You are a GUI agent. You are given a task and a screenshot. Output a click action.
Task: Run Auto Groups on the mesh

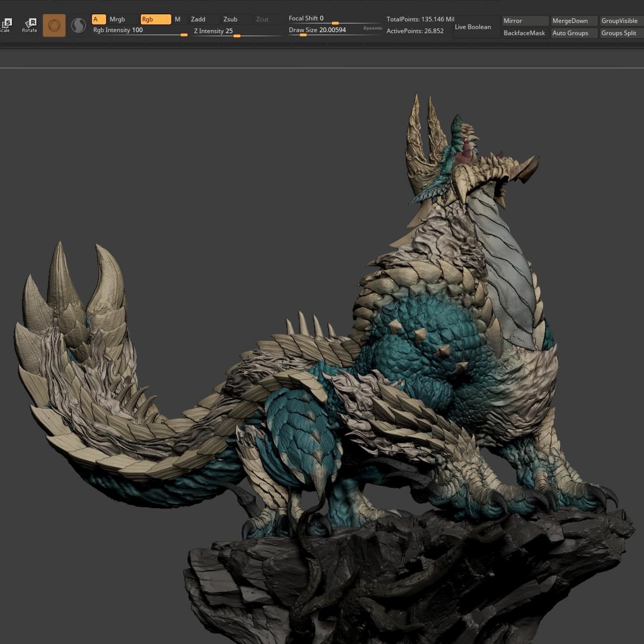click(x=574, y=33)
